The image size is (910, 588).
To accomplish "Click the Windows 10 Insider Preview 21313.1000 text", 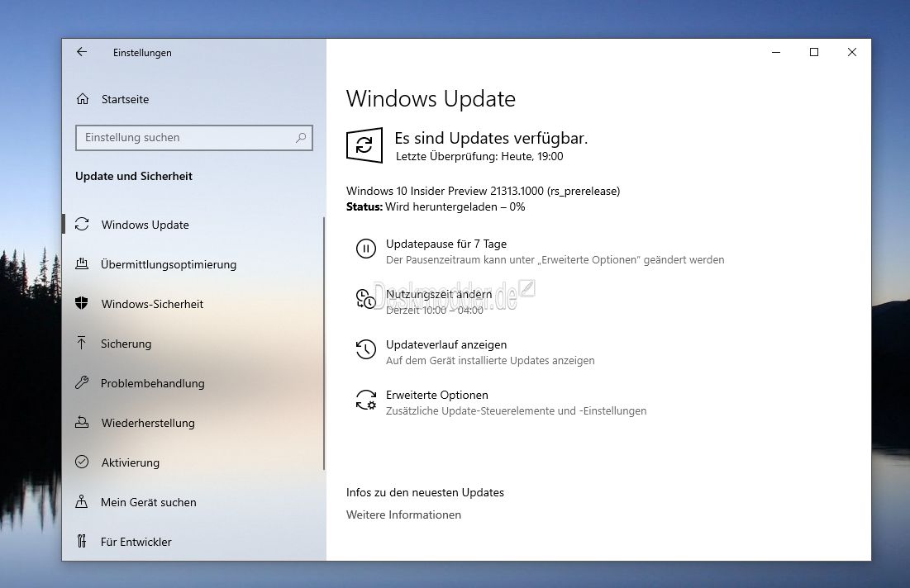I will coord(483,191).
